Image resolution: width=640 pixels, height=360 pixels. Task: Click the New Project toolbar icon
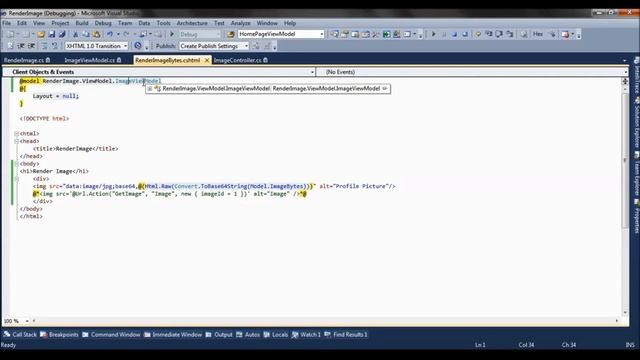[11, 34]
